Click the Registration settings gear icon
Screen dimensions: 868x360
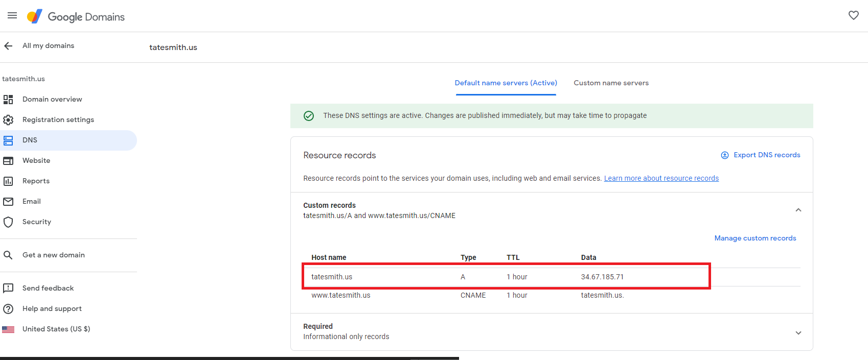(8, 119)
